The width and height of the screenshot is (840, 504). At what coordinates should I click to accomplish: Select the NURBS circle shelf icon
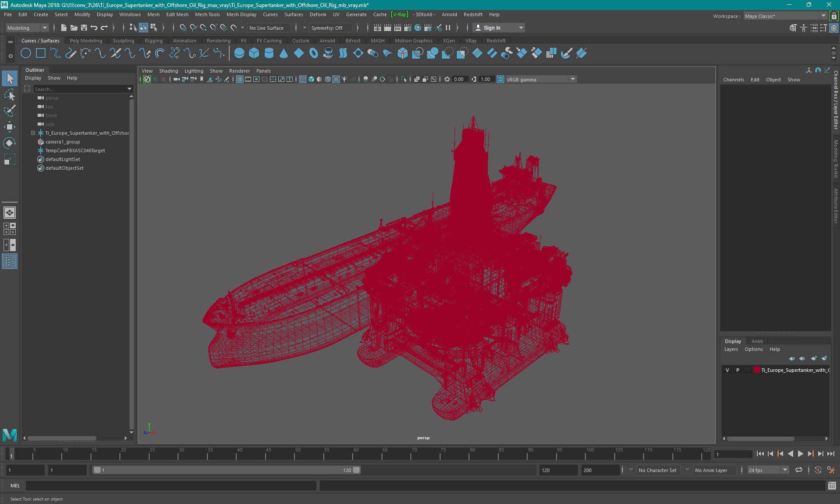(26, 53)
